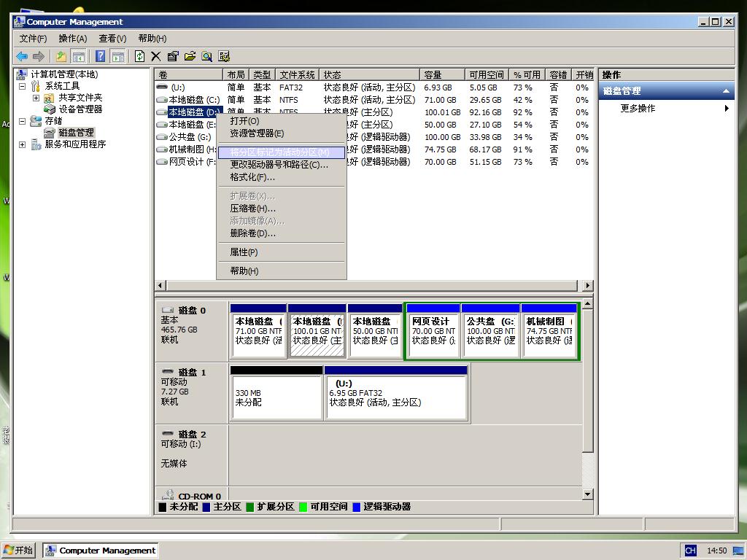Select the 磁盘管理 tree item
747x560 pixels.
77,133
